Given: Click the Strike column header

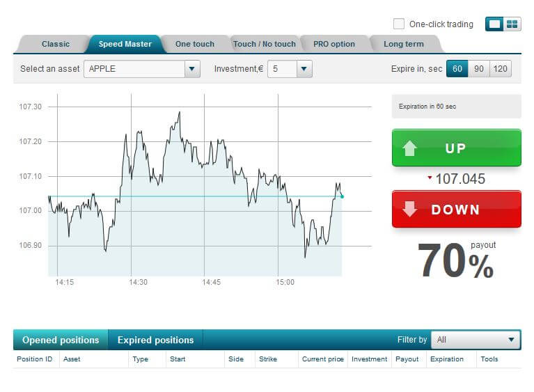Looking at the screenshot, I should [268, 359].
